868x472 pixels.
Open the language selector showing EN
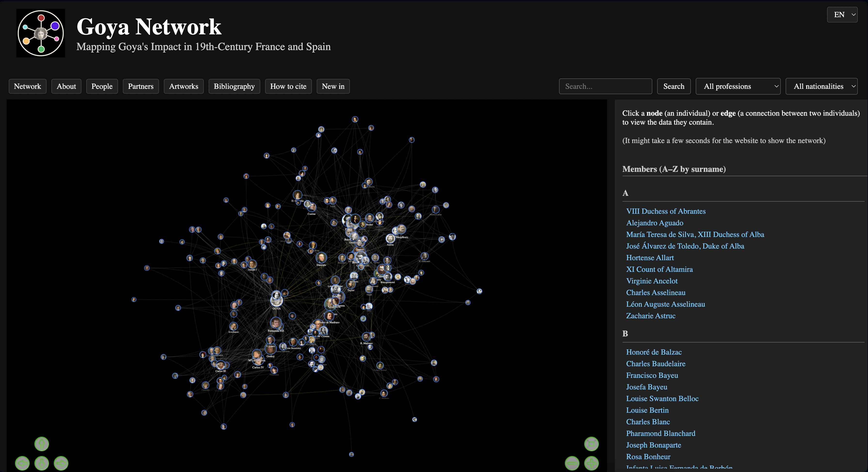842,15
